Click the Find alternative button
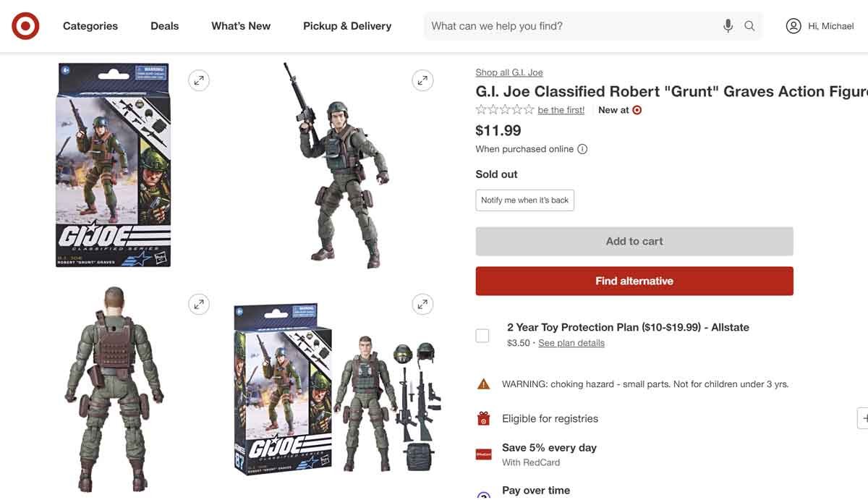This screenshot has width=868, height=500. coord(634,280)
